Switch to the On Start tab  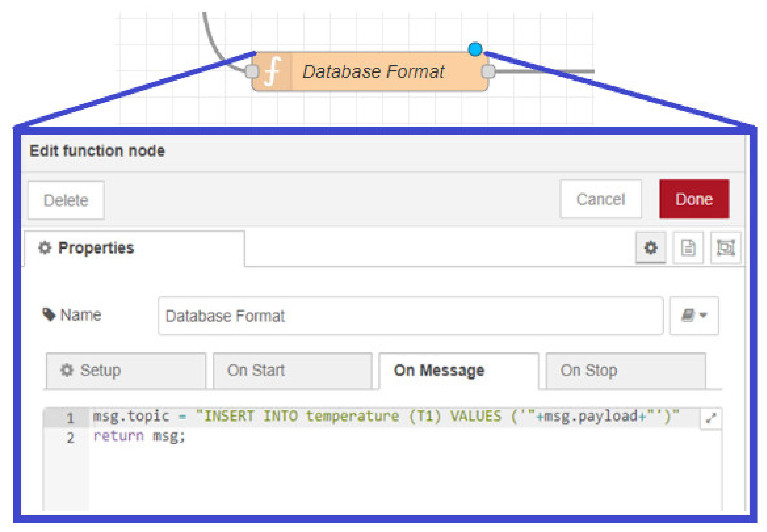coord(292,370)
